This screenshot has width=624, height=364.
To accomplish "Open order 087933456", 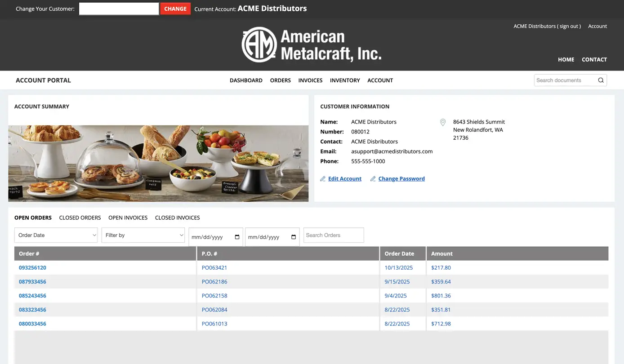I will coord(32,282).
